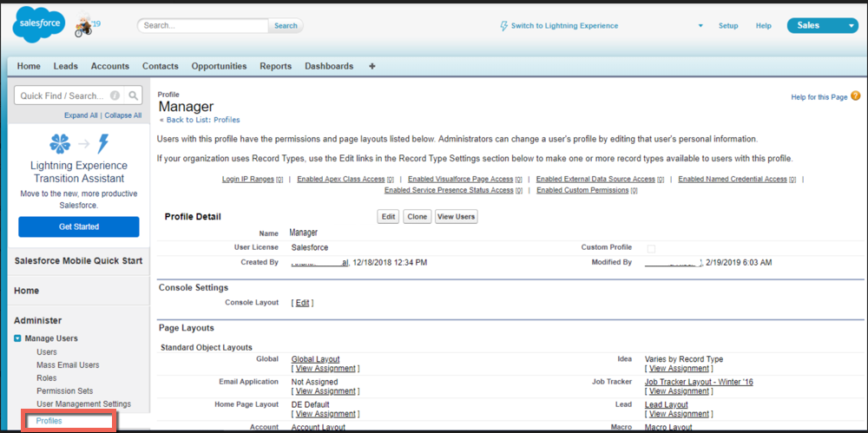Select User Management Settings in sidebar
This screenshot has width=868, height=433.
click(x=83, y=403)
